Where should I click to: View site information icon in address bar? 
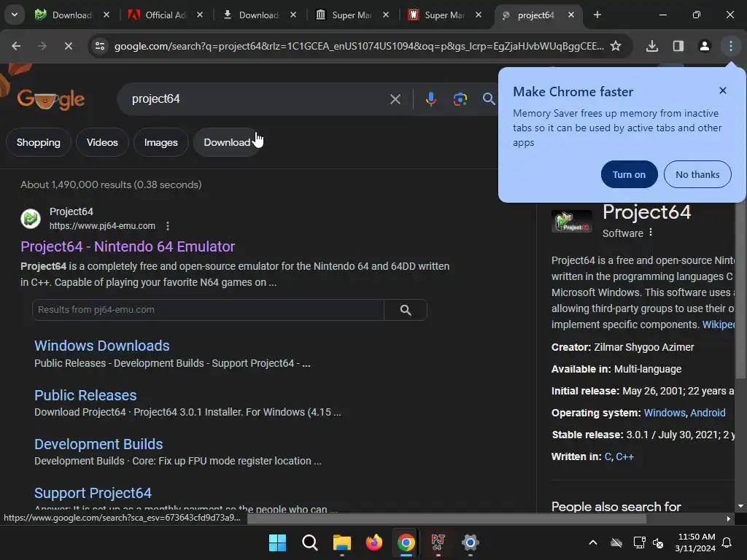(x=100, y=46)
